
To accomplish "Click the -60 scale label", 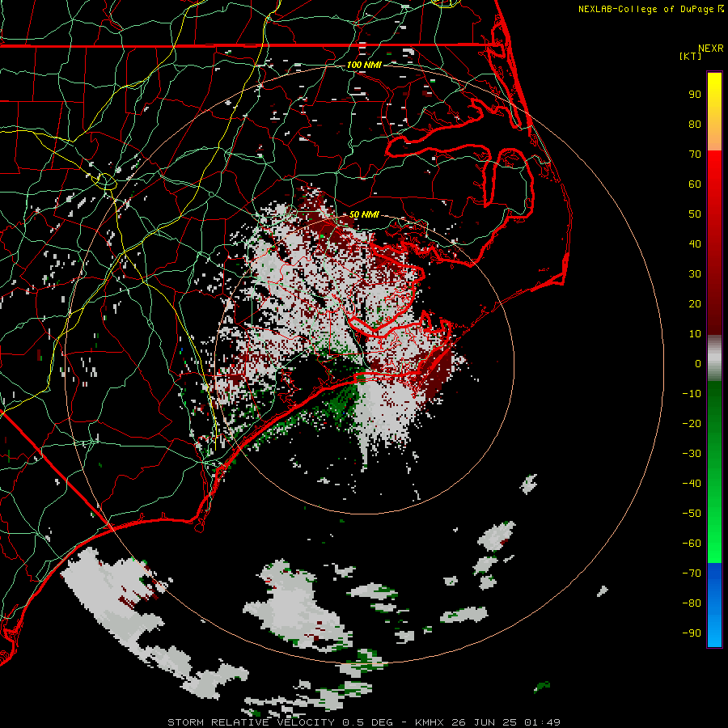I will (x=692, y=544).
